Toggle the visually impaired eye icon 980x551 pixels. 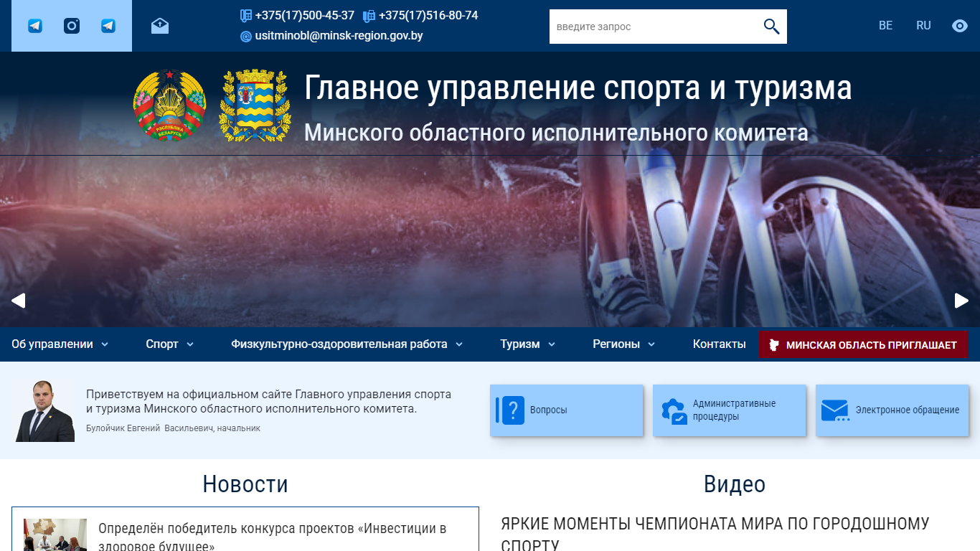pos(960,26)
